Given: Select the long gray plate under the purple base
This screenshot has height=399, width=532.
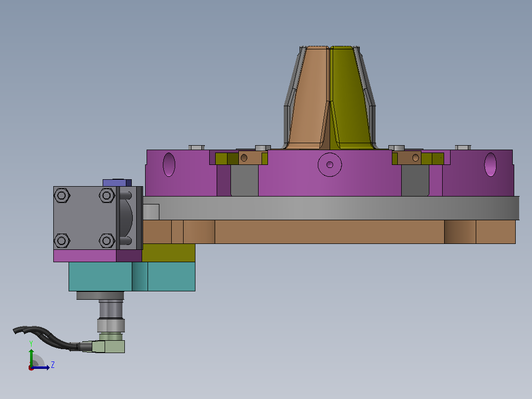Looking at the screenshot, I should point(331,208).
